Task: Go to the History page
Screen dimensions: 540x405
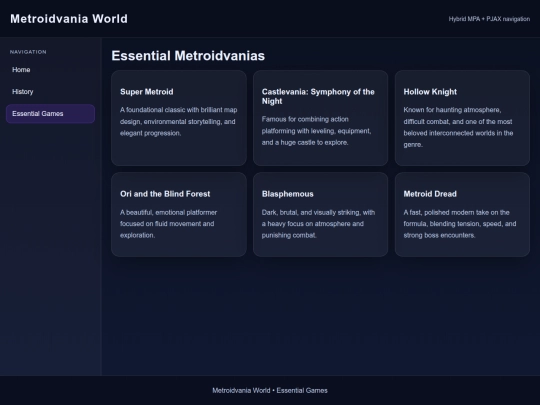Action: pos(50,92)
